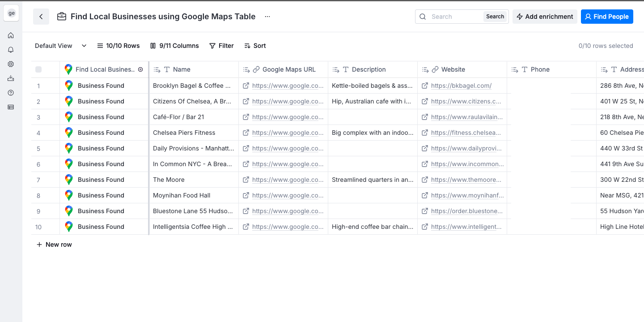Click the Find Local Business column settings icon
This screenshot has width=644, height=322.
pos(140,69)
